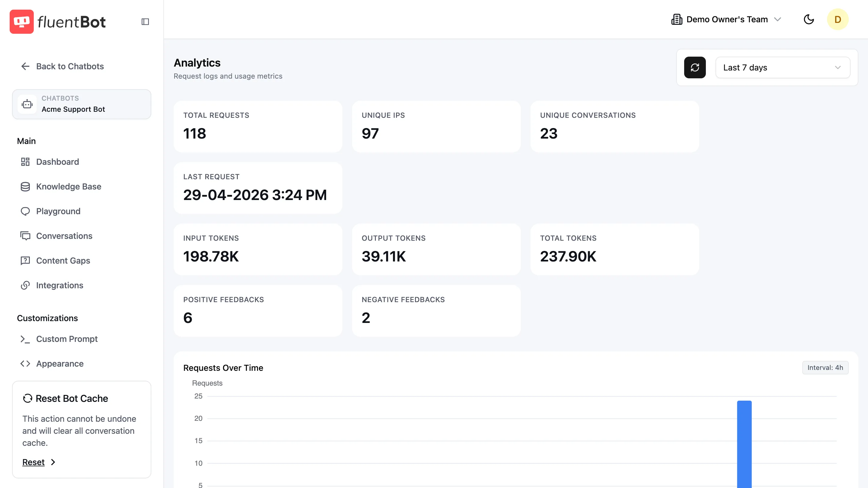Image resolution: width=868 pixels, height=488 pixels.
Task: Click the 'Customizations' sidebar section label
Action: (47, 318)
